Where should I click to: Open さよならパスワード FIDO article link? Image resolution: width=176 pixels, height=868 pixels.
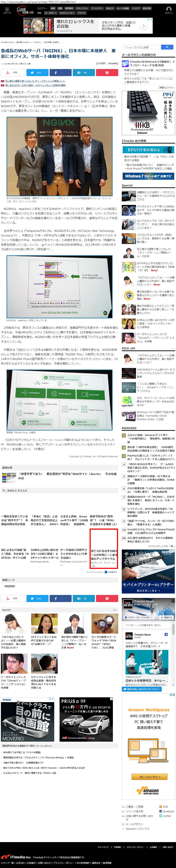click(x=30, y=773)
